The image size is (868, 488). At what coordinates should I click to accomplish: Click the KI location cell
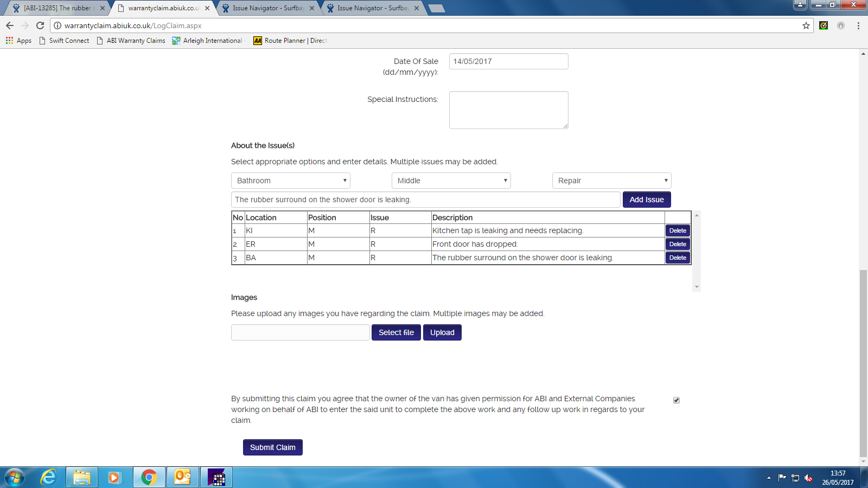click(276, 230)
